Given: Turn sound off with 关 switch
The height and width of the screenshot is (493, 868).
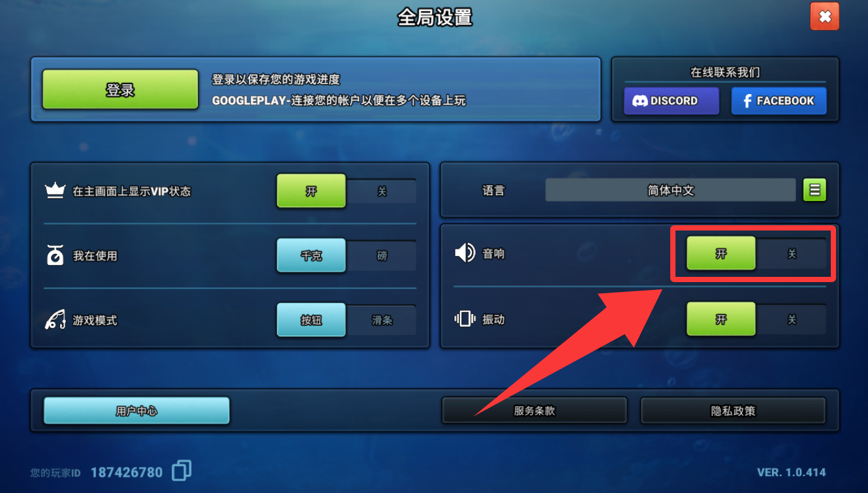Looking at the screenshot, I should pyautogui.click(x=792, y=254).
